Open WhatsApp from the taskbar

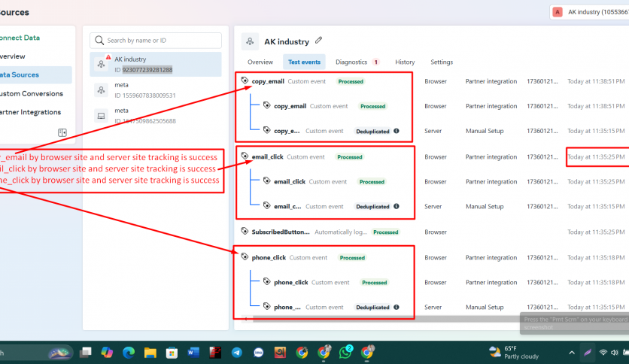coord(345,352)
